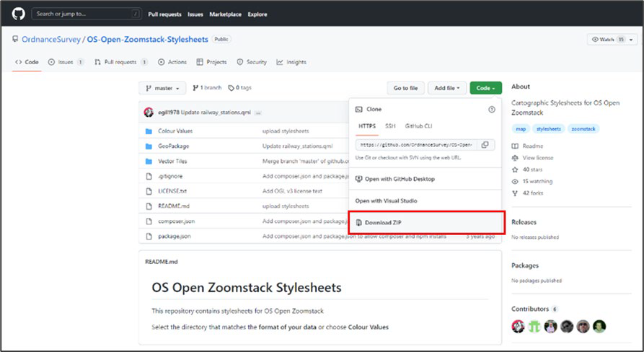Click the stars icon in About
Screen dimensions: 644x352
[515, 170]
